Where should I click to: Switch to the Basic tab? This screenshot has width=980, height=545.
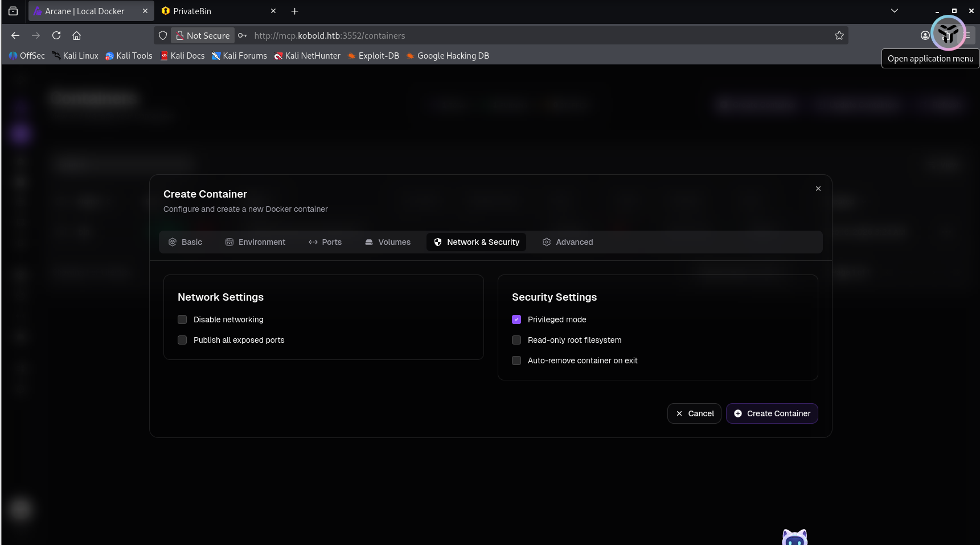[186, 242]
